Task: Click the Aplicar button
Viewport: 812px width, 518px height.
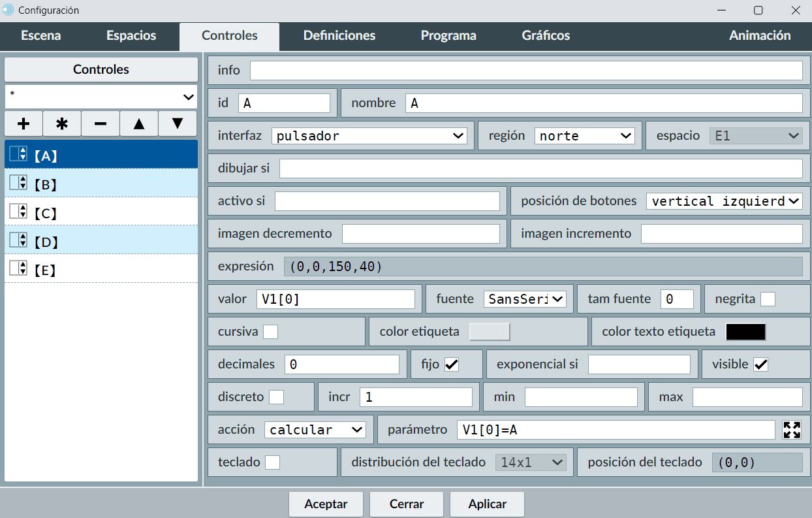Action: 487,504
